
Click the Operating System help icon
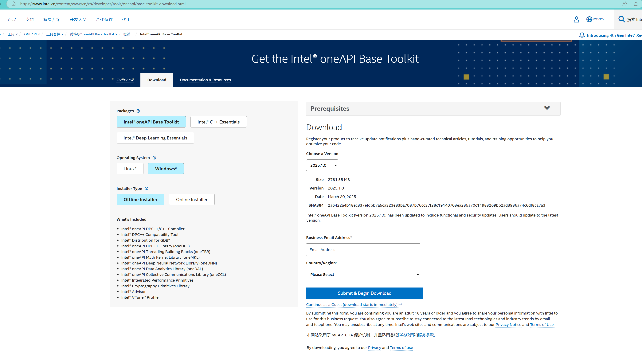coord(154,158)
